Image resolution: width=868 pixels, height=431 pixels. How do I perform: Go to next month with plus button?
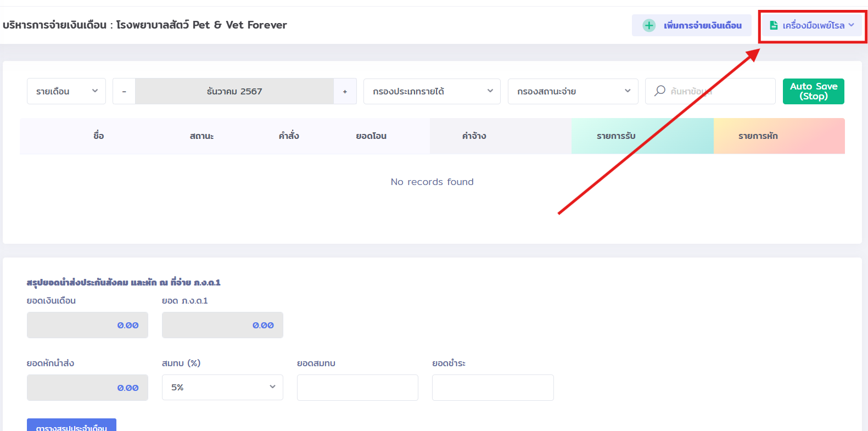[x=345, y=91]
